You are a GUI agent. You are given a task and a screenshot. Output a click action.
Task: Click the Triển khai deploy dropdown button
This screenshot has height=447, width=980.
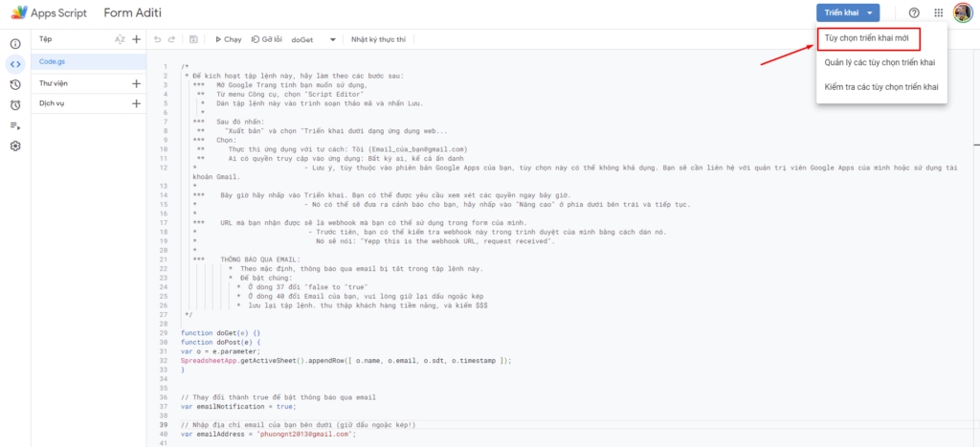847,12
